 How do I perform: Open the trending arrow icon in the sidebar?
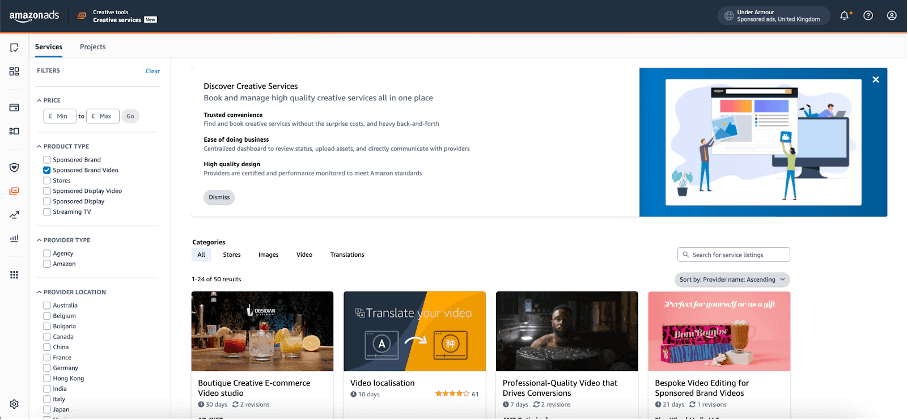[x=14, y=214]
